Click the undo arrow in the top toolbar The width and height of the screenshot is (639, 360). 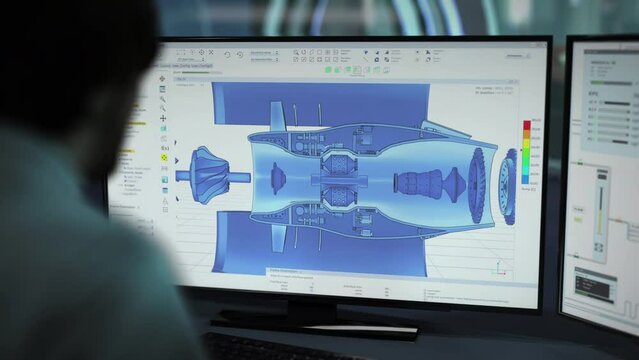pos(227,54)
